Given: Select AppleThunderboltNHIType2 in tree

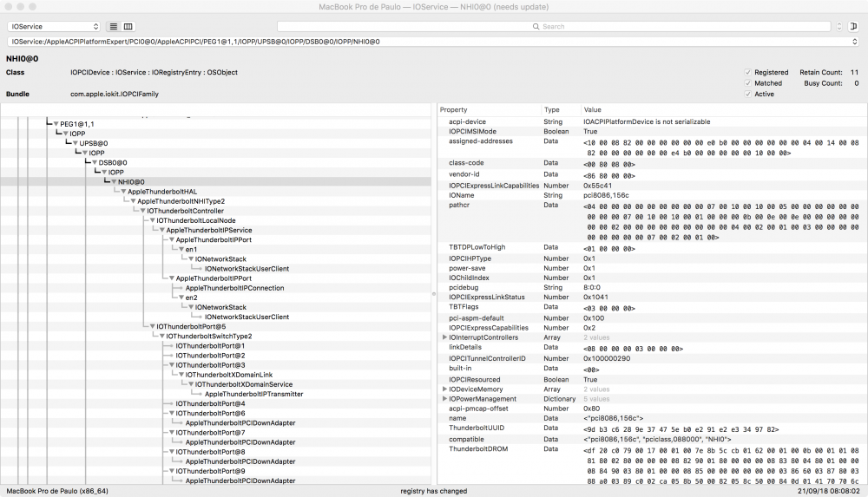Looking at the screenshot, I should [x=181, y=201].
